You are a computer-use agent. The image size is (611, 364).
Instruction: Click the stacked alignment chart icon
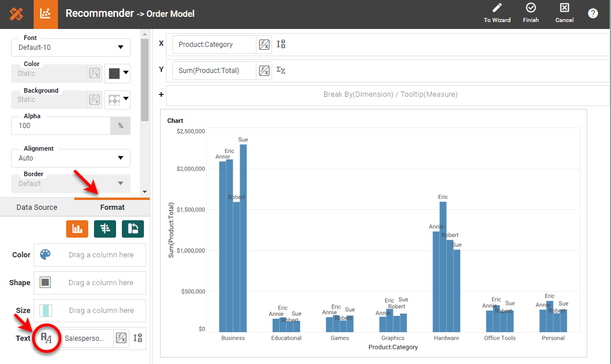tap(105, 229)
